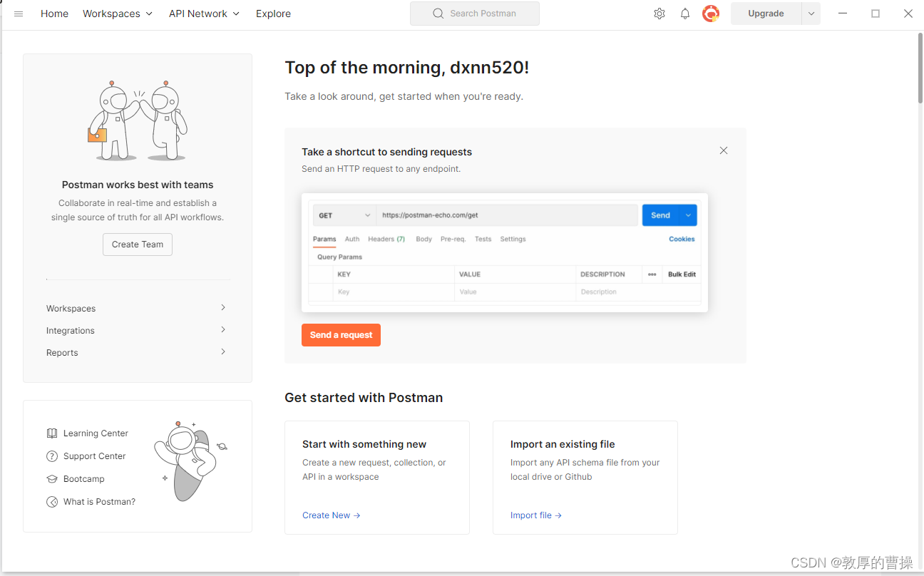Select the Auth tab in preview
Image resolution: width=924 pixels, height=576 pixels.
(x=352, y=239)
